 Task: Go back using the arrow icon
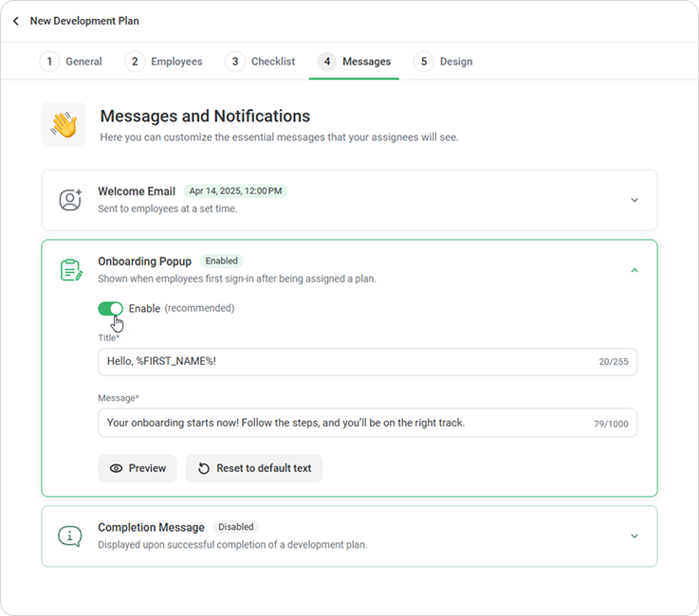(16, 21)
